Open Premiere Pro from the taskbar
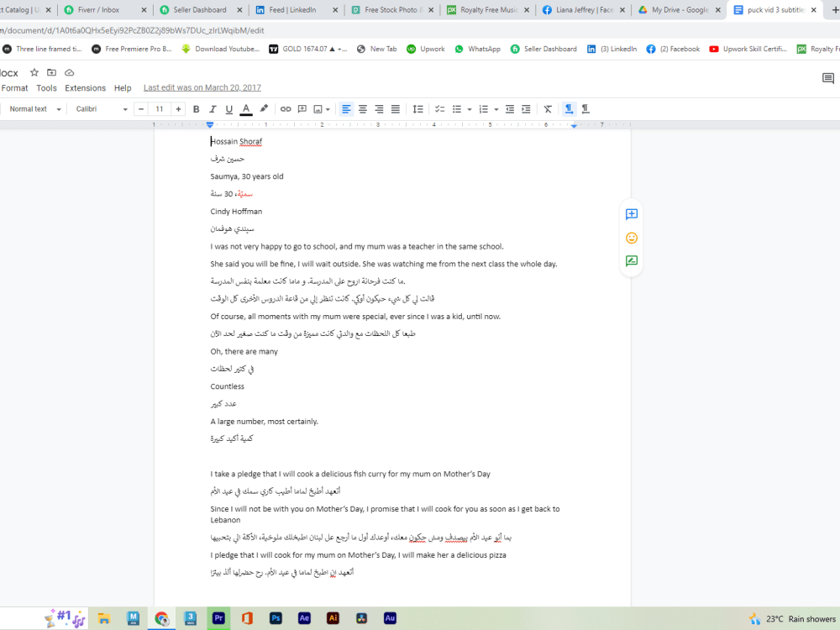Image resolution: width=840 pixels, height=630 pixels. (218, 618)
